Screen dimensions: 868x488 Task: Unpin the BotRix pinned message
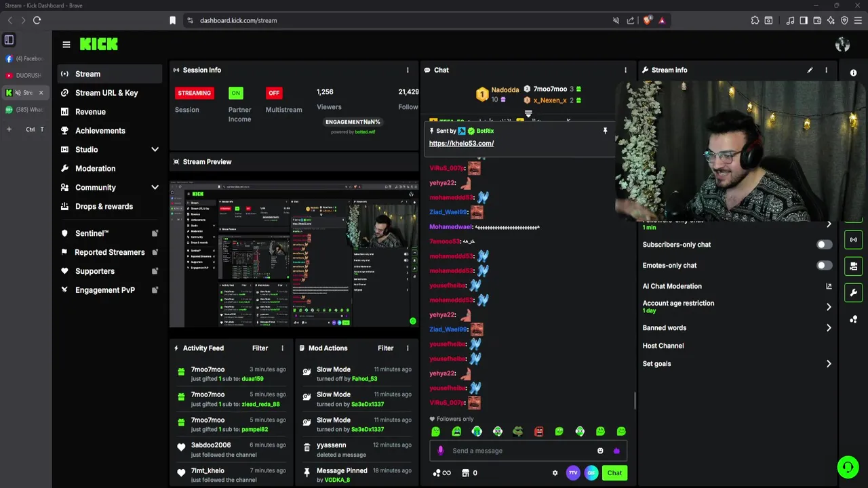605,131
